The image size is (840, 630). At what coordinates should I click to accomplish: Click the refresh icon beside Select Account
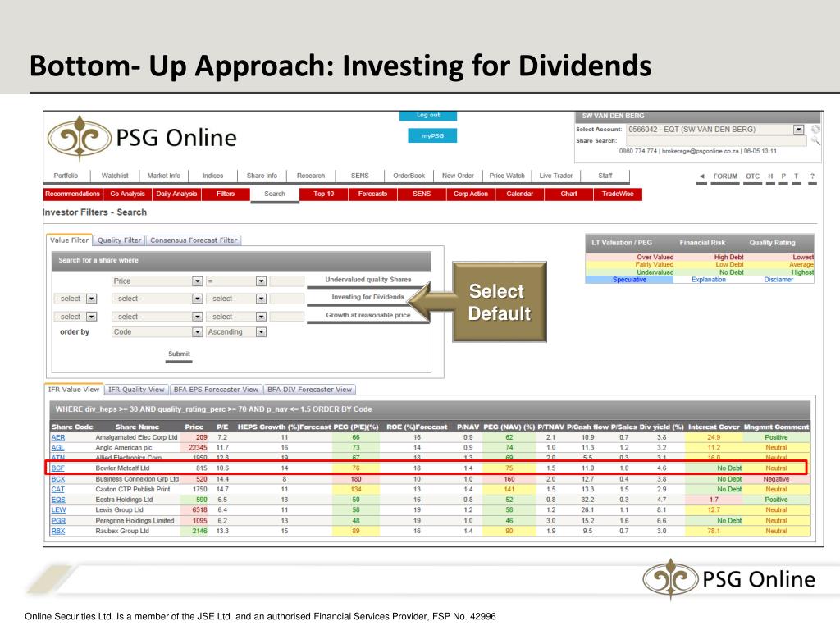[x=815, y=129]
